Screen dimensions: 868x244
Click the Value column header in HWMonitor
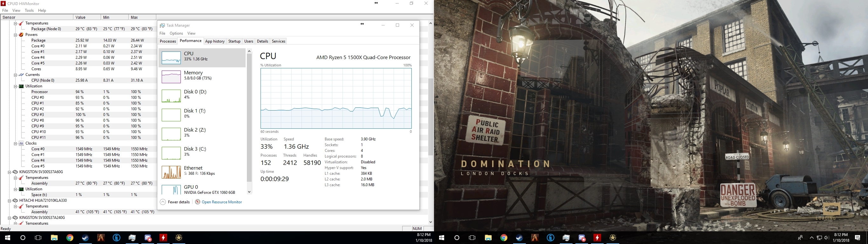click(87, 17)
